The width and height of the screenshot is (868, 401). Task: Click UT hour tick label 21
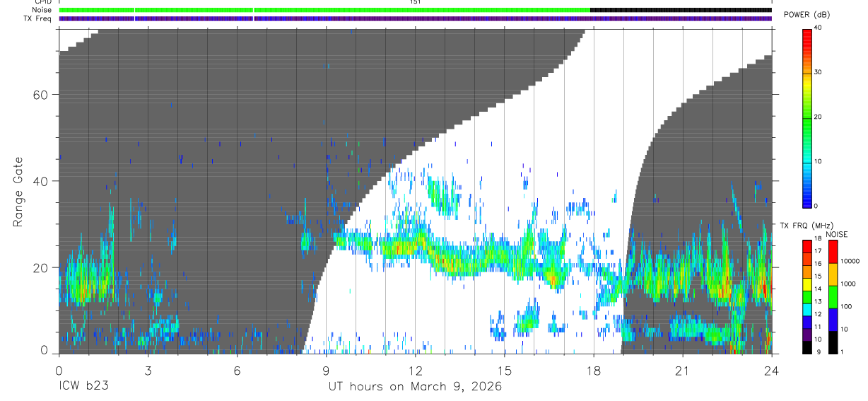(683, 371)
